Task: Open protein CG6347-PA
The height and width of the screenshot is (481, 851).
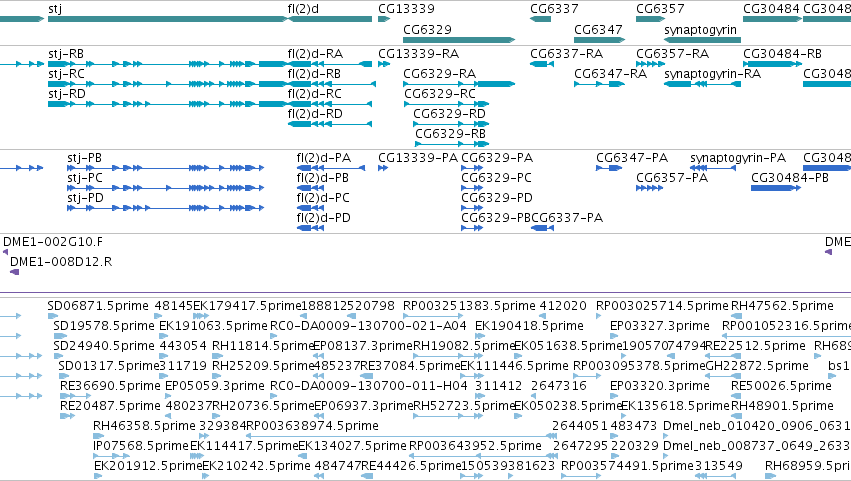Action: (632, 158)
